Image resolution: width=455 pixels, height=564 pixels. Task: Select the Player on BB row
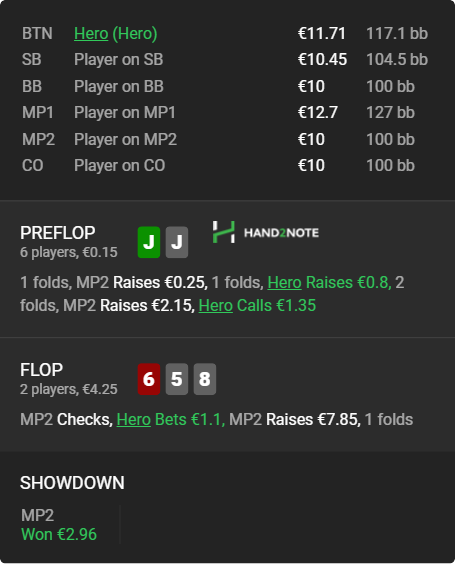click(x=225, y=86)
